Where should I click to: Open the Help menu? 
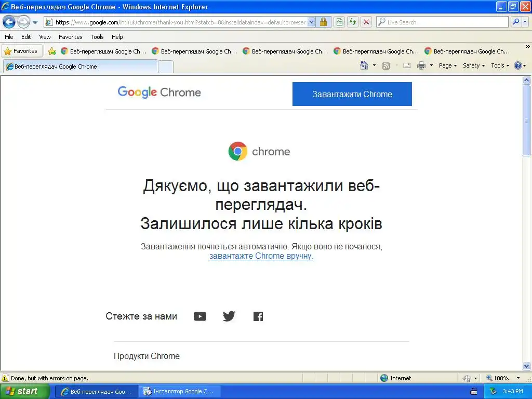pyautogui.click(x=117, y=37)
